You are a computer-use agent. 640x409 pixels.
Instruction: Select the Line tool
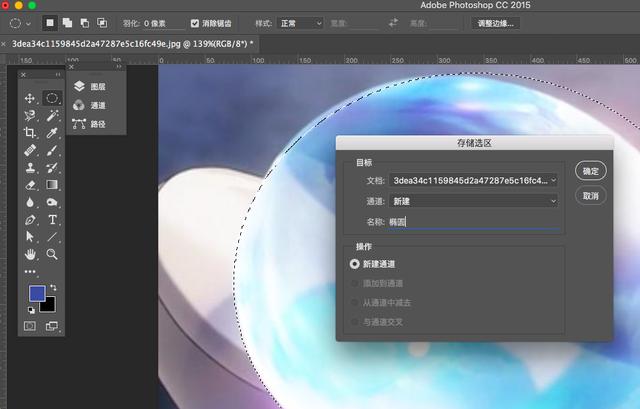click(x=52, y=237)
